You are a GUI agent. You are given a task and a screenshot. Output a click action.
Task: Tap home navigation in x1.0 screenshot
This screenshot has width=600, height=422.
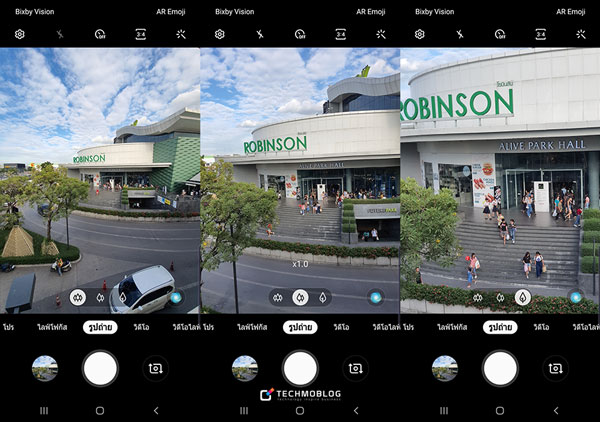point(300,411)
